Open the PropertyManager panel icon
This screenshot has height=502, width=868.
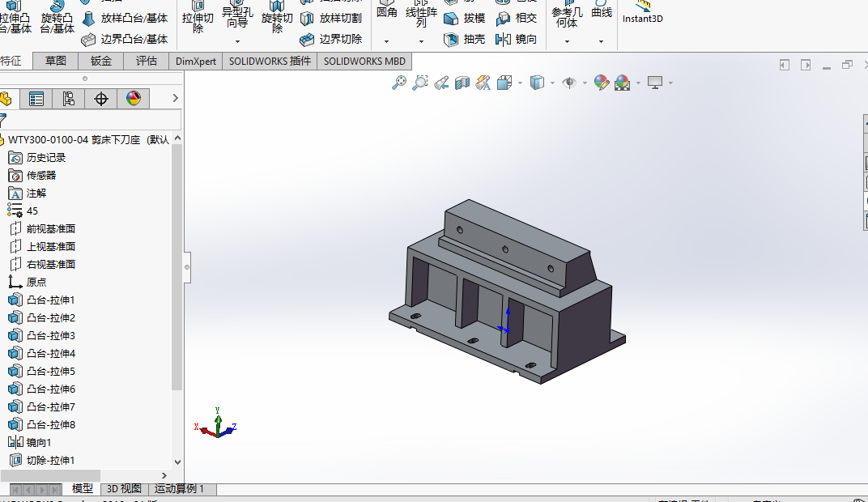click(36, 99)
